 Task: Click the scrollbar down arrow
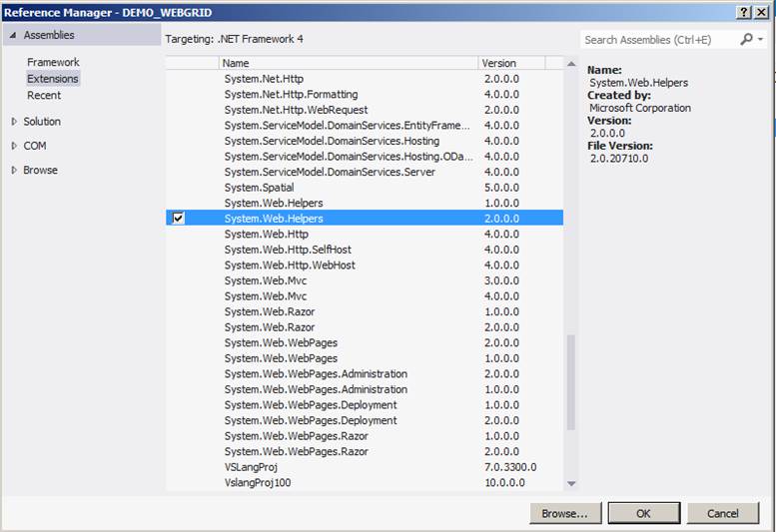571,483
